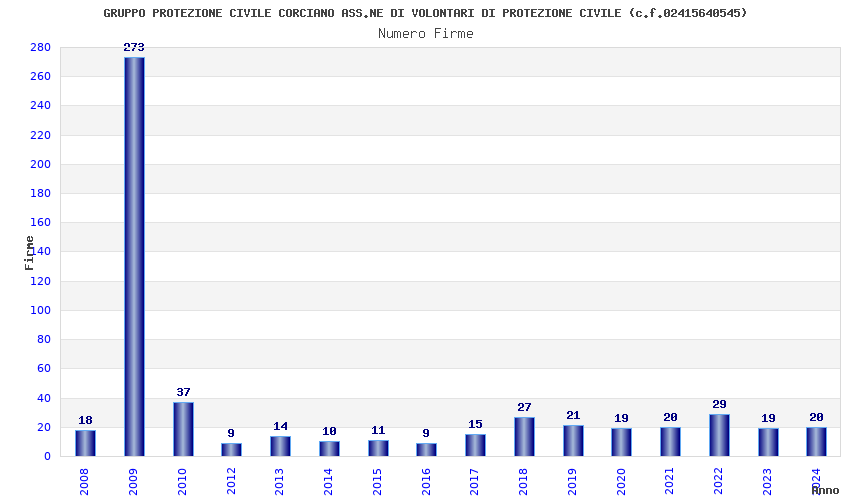
Task: Click the value label 15
Action: (475, 425)
